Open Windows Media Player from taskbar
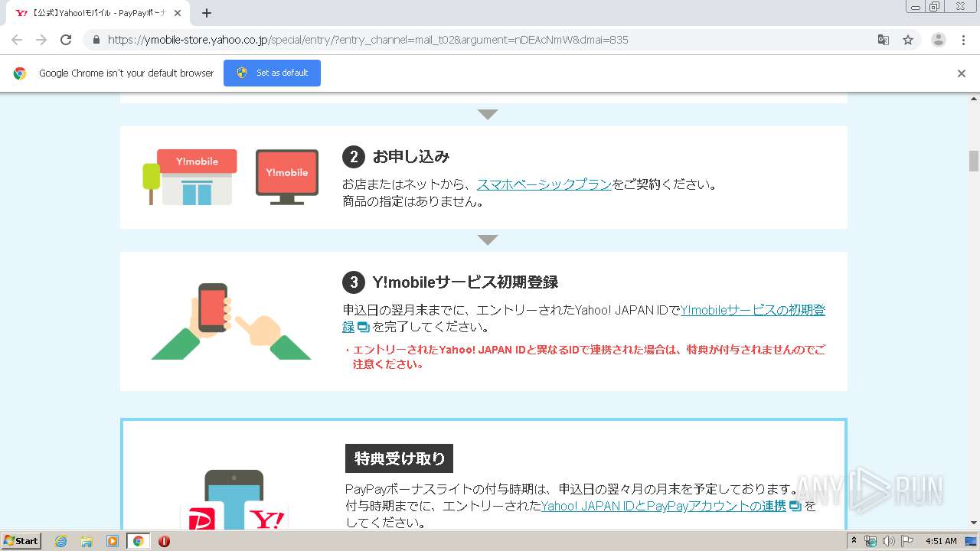 (x=113, y=541)
